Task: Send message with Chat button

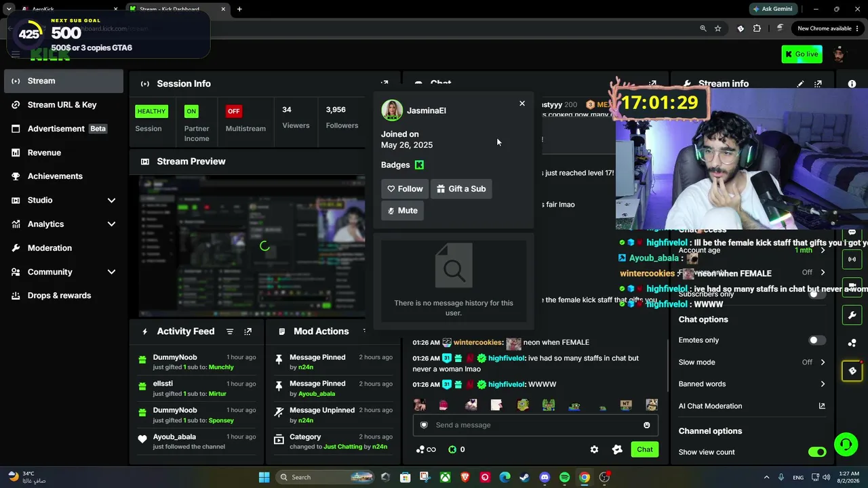Action: pyautogui.click(x=644, y=449)
